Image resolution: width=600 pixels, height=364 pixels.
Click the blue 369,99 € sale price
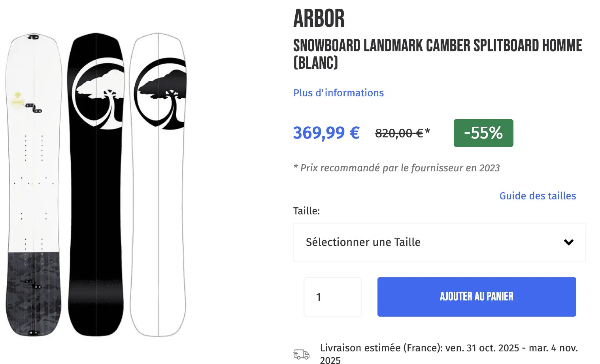(326, 133)
